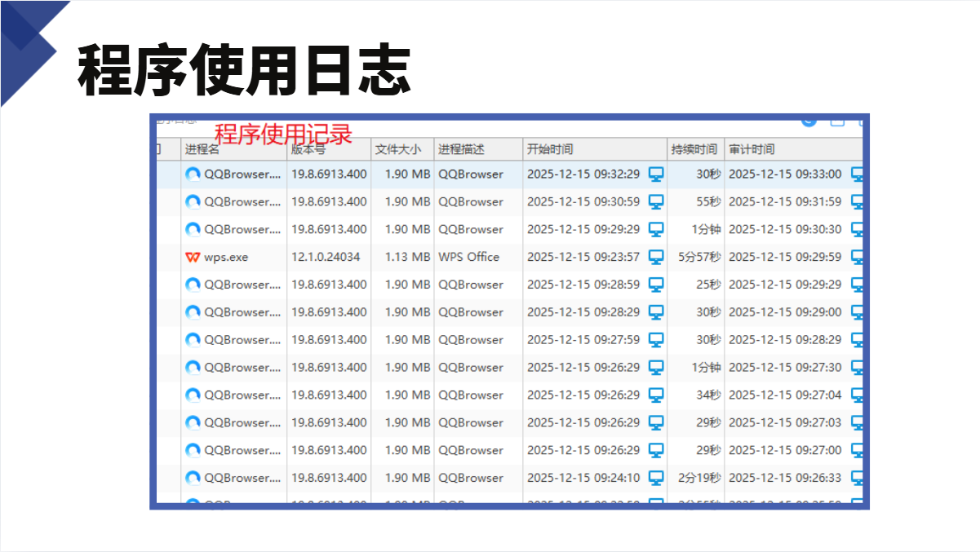Click the QQBrowser icon in the 2分19秒 duration row
This screenshot has width=980, height=552.
pos(193,478)
